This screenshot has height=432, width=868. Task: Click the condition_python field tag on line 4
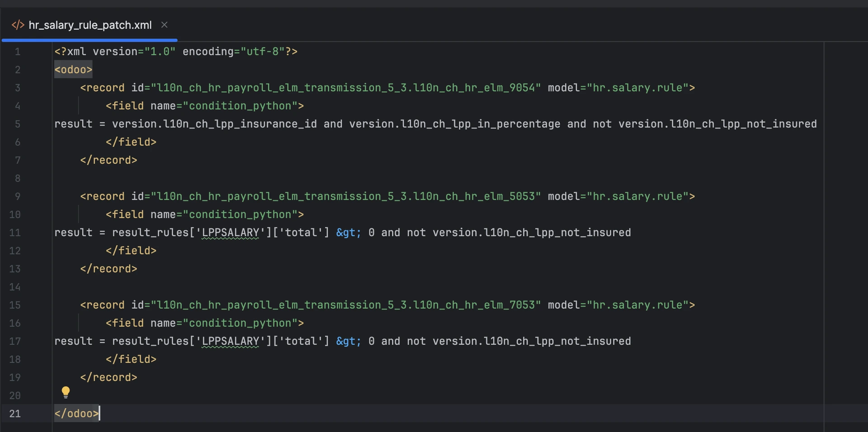[205, 106]
